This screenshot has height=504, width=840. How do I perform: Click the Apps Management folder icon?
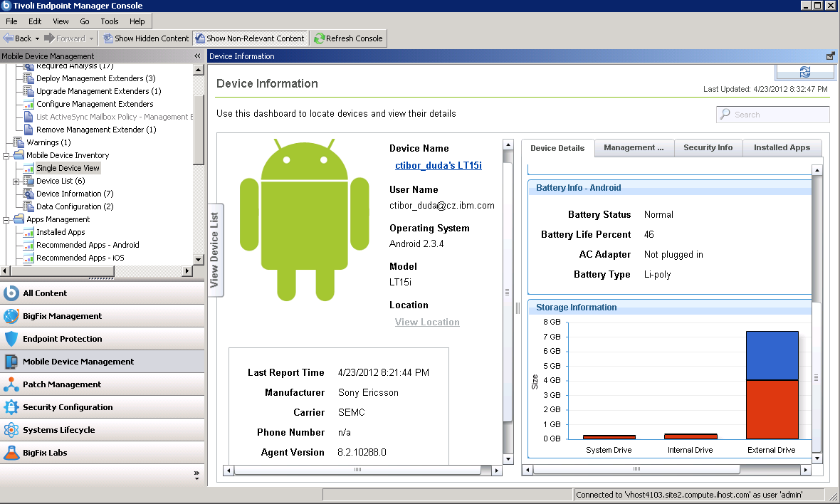pos(19,219)
